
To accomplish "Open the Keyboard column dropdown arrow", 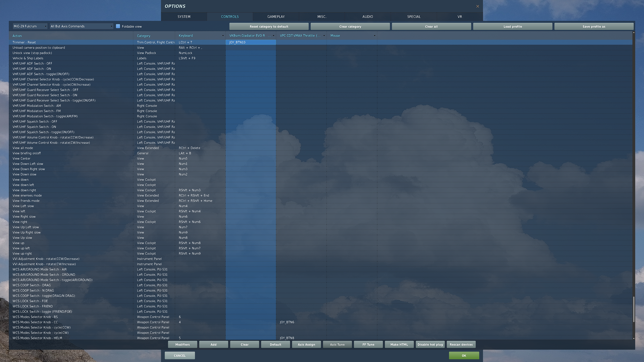I will point(223,36).
